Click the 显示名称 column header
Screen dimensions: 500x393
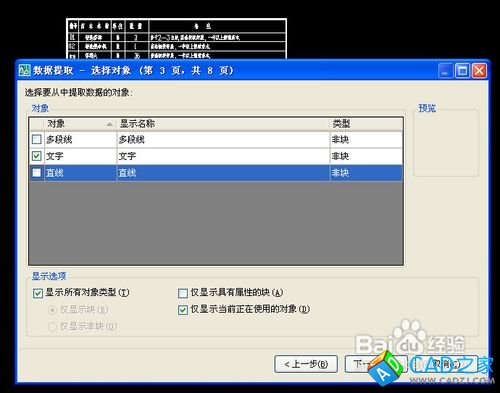(x=223, y=124)
